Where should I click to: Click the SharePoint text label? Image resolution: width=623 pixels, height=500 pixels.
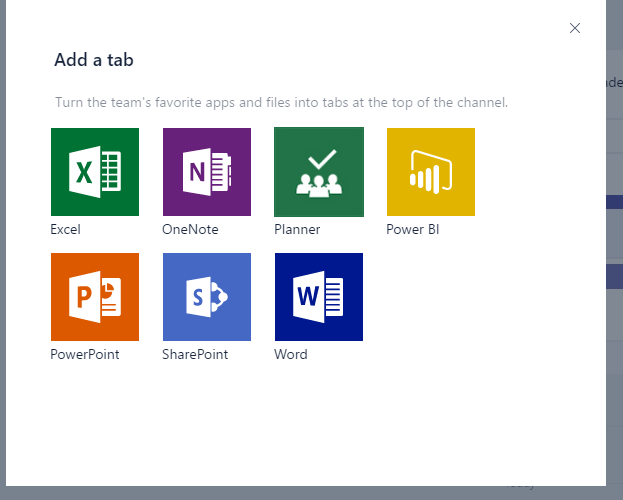[195, 354]
